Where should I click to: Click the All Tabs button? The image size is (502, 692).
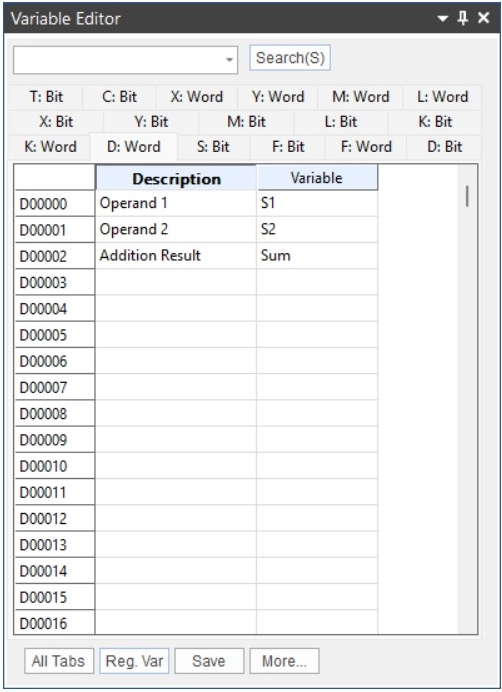coord(59,661)
